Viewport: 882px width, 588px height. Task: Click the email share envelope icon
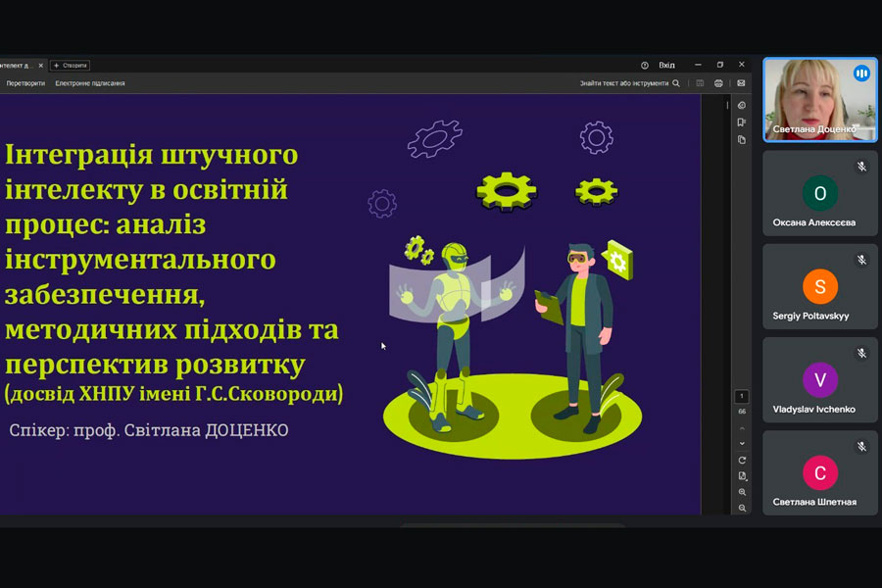[741, 83]
